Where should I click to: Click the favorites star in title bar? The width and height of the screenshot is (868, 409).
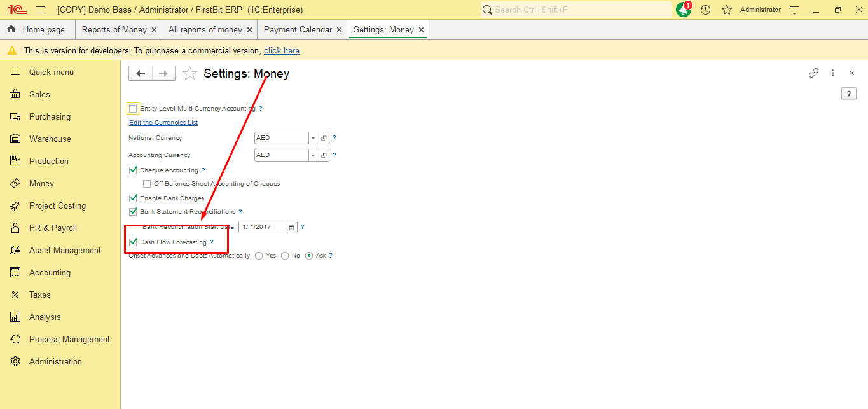tap(727, 10)
